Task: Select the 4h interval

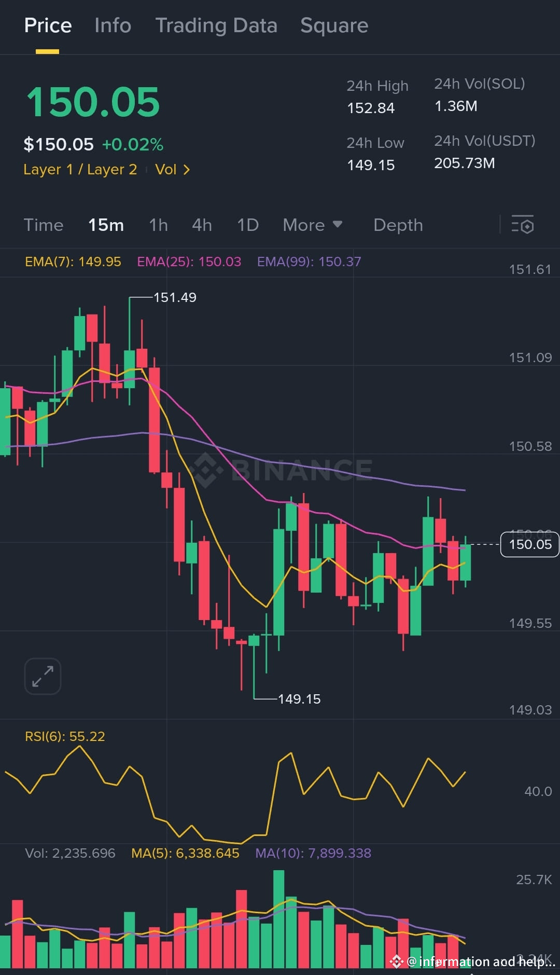Action: point(202,225)
